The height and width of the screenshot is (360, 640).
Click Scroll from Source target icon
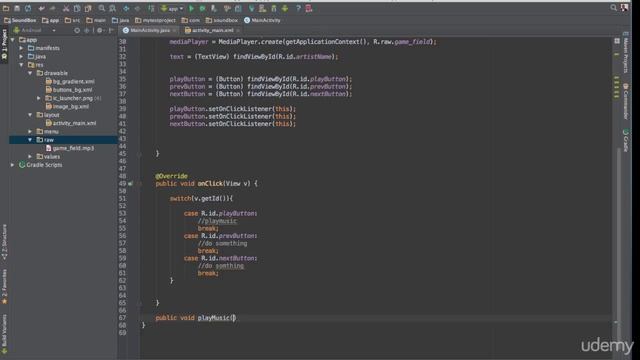point(77,30)
